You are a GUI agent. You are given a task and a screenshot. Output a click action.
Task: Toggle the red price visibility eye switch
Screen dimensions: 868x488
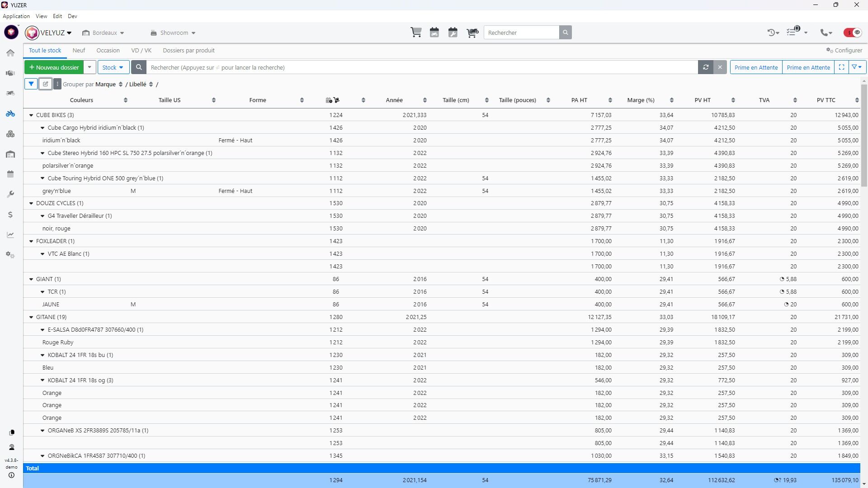click(x=852, y=33)
